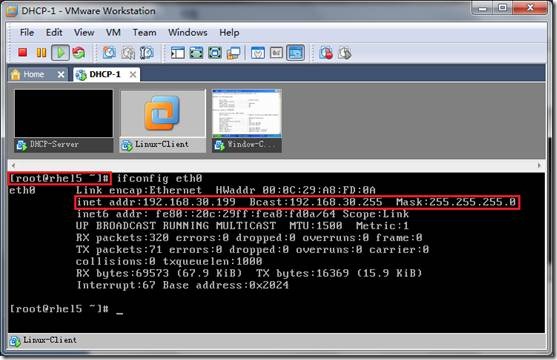Click the red Power Off button
This screenshot has height=360, width=557.
(23, 53)
